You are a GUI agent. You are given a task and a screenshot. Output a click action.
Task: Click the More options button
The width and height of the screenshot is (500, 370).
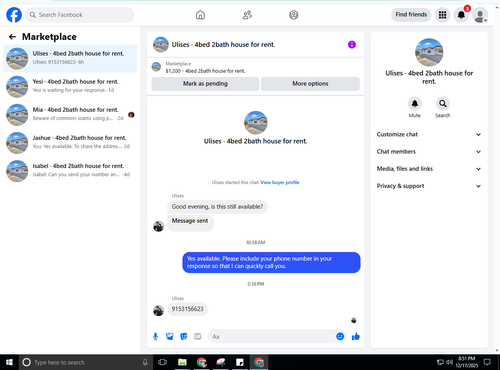point(310,84)
